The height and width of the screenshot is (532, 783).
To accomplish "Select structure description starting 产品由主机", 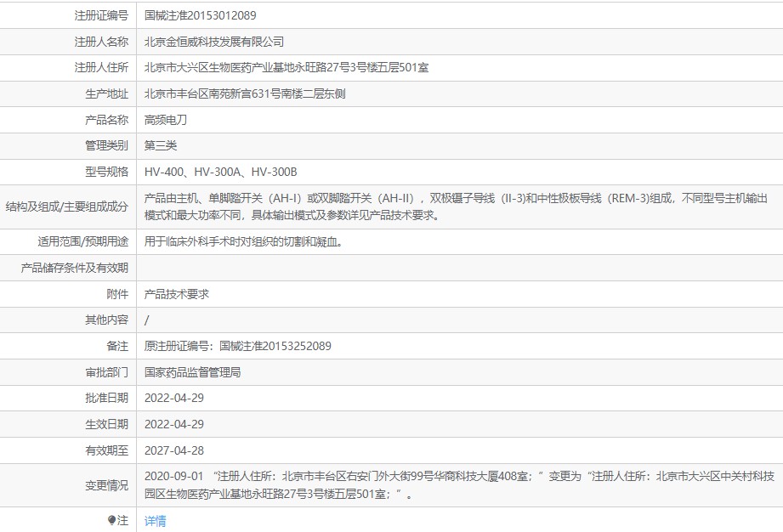I will pyautogui.click(x=456, y=207).
